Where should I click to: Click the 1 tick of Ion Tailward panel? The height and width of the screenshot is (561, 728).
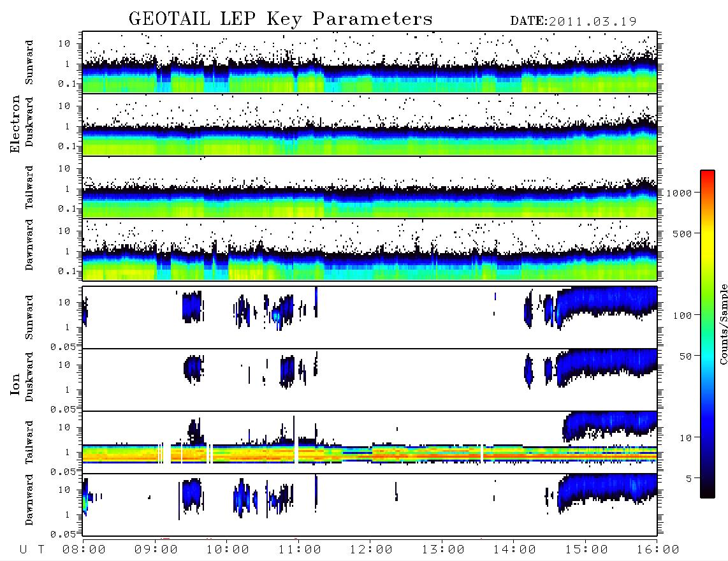(x=67, y=453)
